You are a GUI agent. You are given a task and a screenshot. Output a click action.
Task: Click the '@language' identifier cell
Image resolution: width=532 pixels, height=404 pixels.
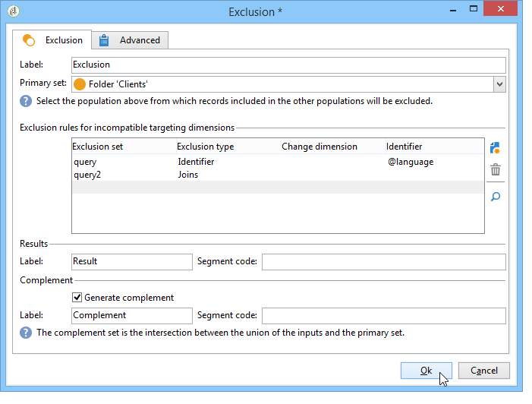[x=411, y=162]
